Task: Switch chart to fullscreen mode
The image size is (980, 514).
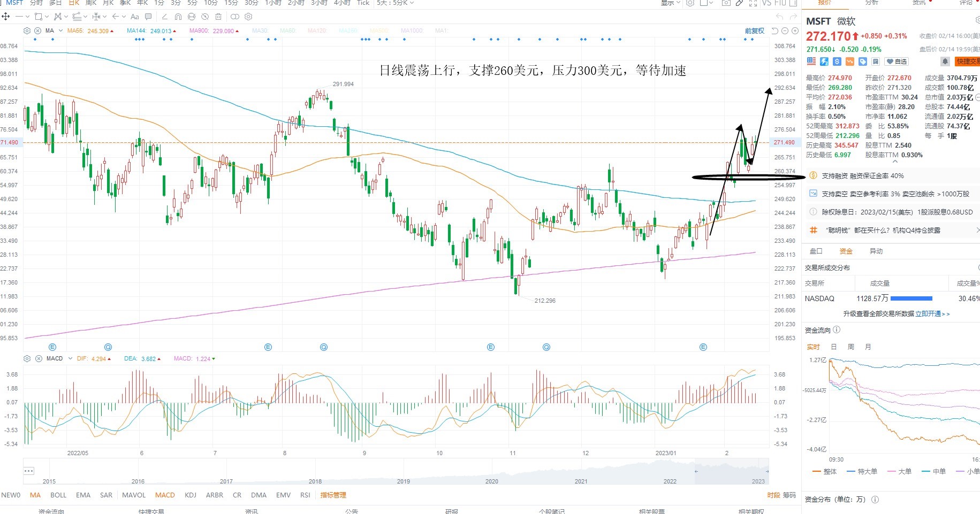Action: [x=753, y=3]
